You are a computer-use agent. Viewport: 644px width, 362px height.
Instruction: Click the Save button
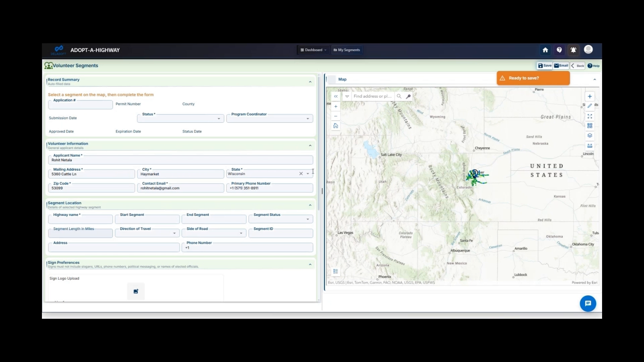point(544,66)
